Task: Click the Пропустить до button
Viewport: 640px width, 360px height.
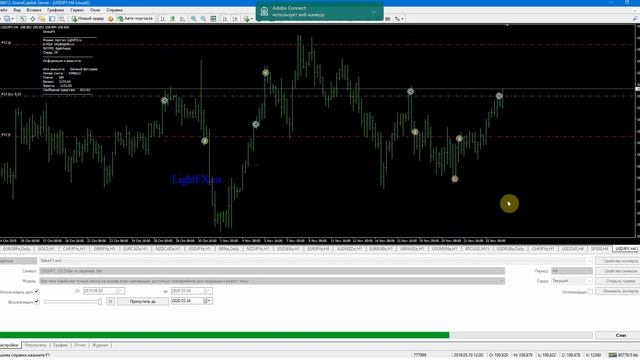Action: 143,301
